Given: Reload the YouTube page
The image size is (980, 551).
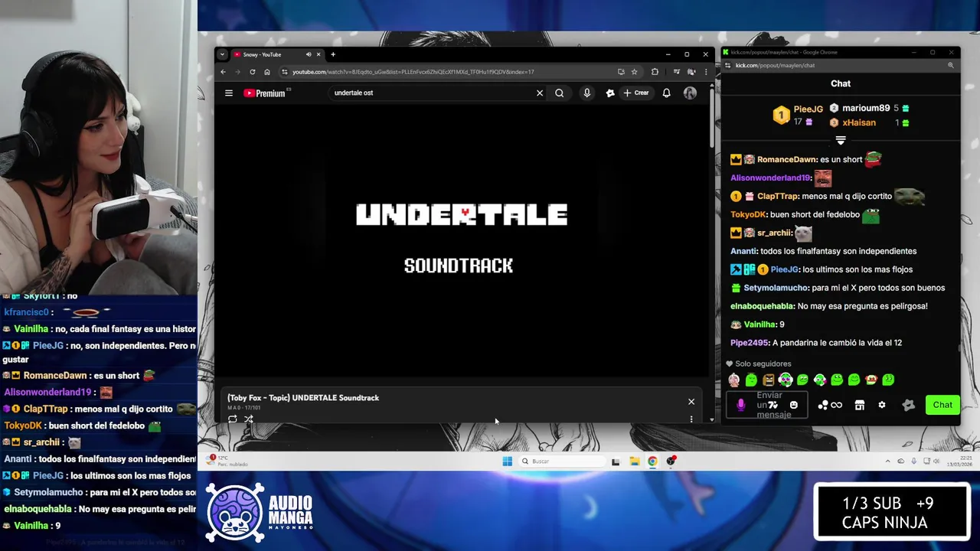Looking at the screenshot, I should pos(252,72).
